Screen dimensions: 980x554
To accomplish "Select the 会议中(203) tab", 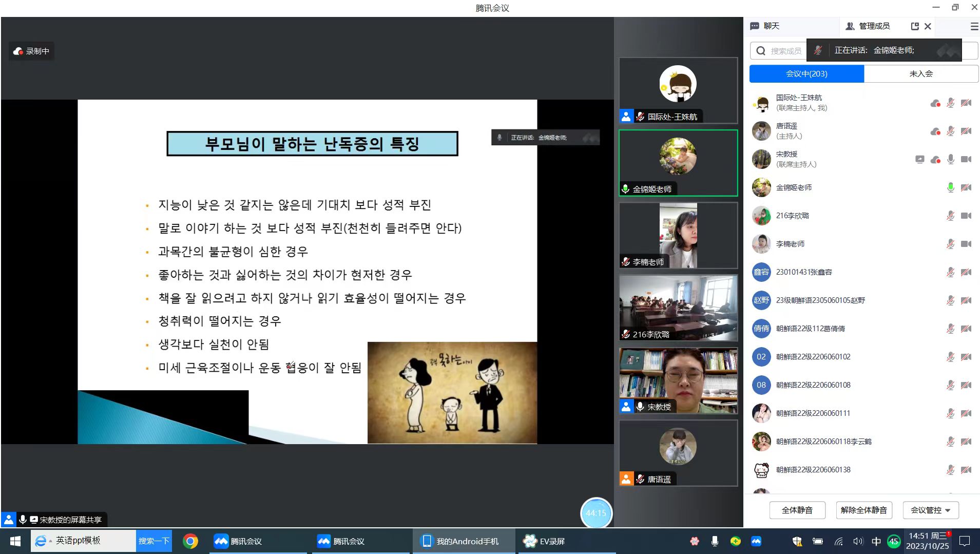I will point(806,74).
